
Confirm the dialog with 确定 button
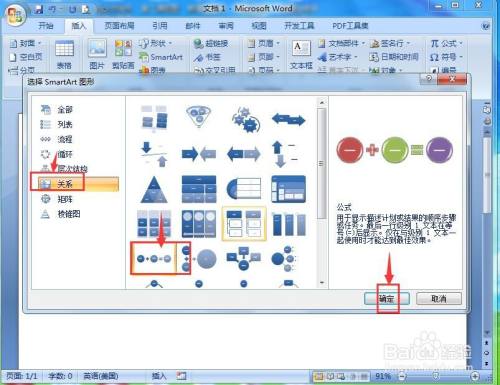387,299
